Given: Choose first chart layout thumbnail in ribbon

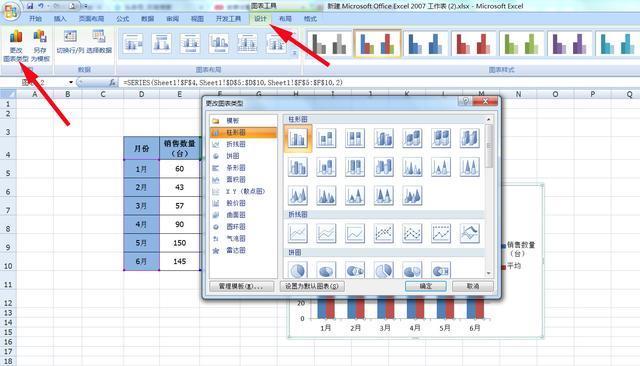Looking at the screenshot, I should coord(132,43).
